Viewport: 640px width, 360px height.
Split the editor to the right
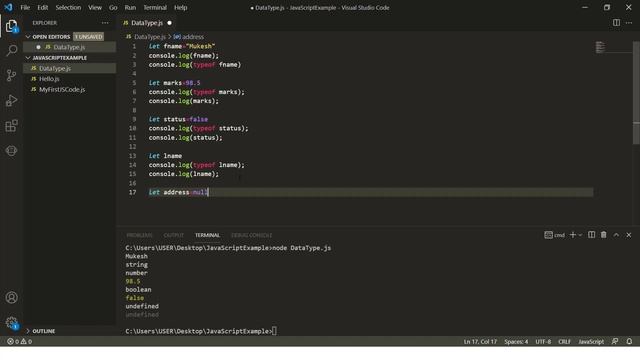(x=616, y=23)
